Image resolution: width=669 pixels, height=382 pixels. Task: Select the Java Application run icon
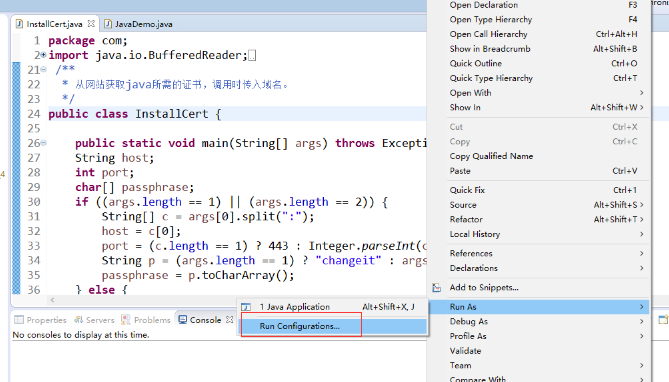click(246, 307)
